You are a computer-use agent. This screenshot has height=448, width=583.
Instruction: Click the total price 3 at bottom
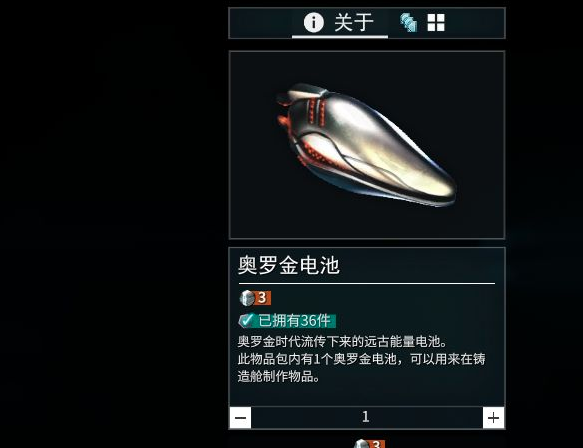tap(377, 444)
